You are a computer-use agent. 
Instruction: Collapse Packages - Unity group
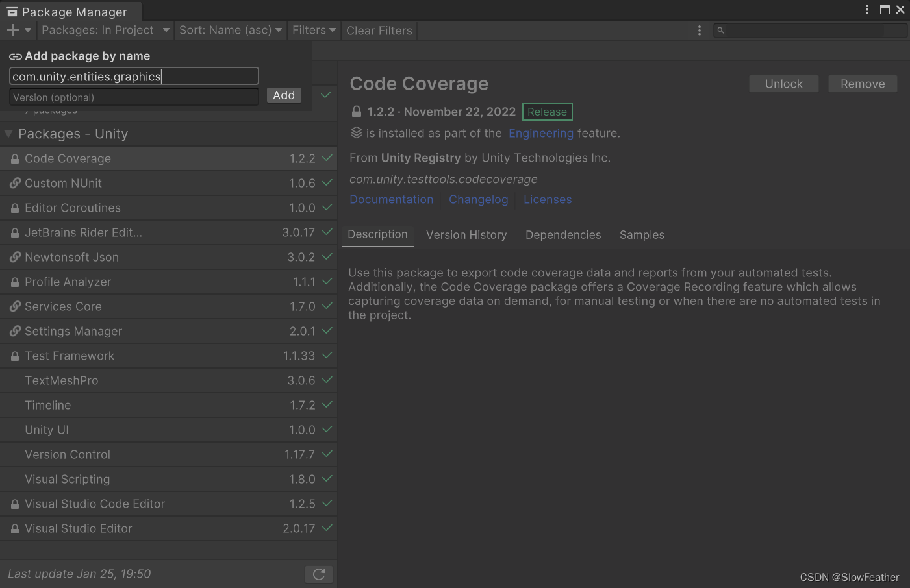pyautogui.click(x=8, y=134)
